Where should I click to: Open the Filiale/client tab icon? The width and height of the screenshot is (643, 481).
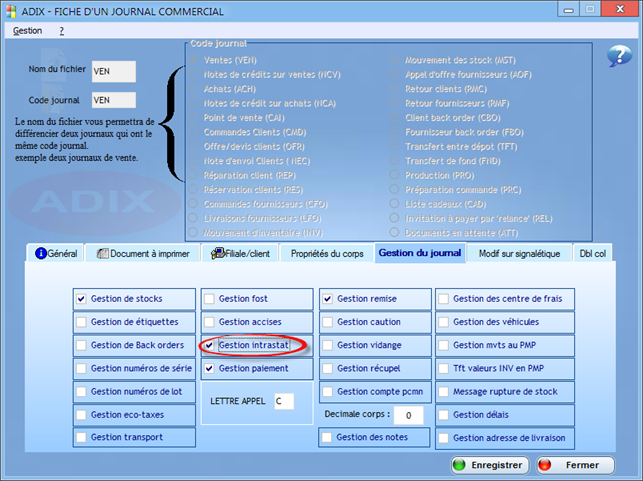(x=217, y=254)
